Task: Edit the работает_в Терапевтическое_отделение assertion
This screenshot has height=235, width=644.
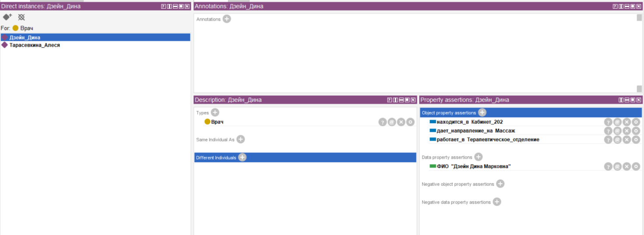Action: [636, 140]
